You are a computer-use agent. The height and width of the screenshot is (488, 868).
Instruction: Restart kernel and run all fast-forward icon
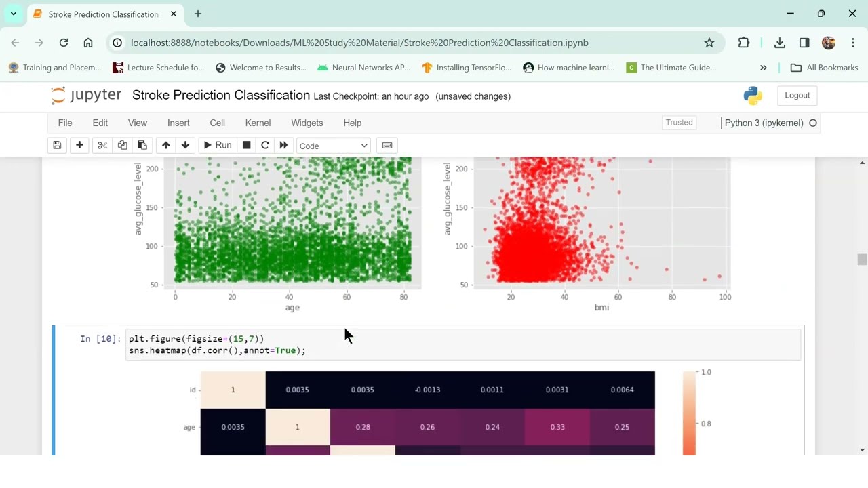(x=283, y=146)
